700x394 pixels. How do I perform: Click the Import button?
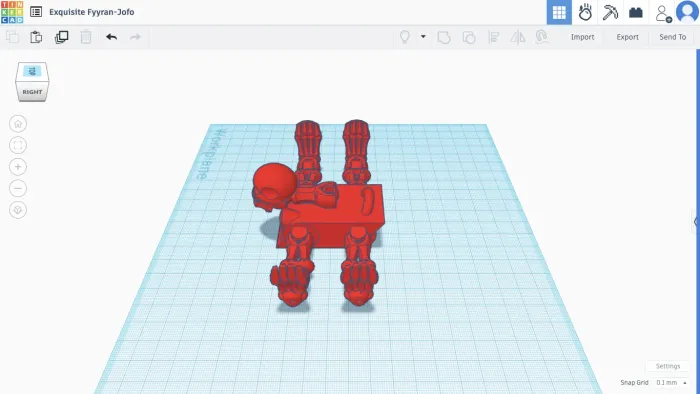[x=582, y=37]
